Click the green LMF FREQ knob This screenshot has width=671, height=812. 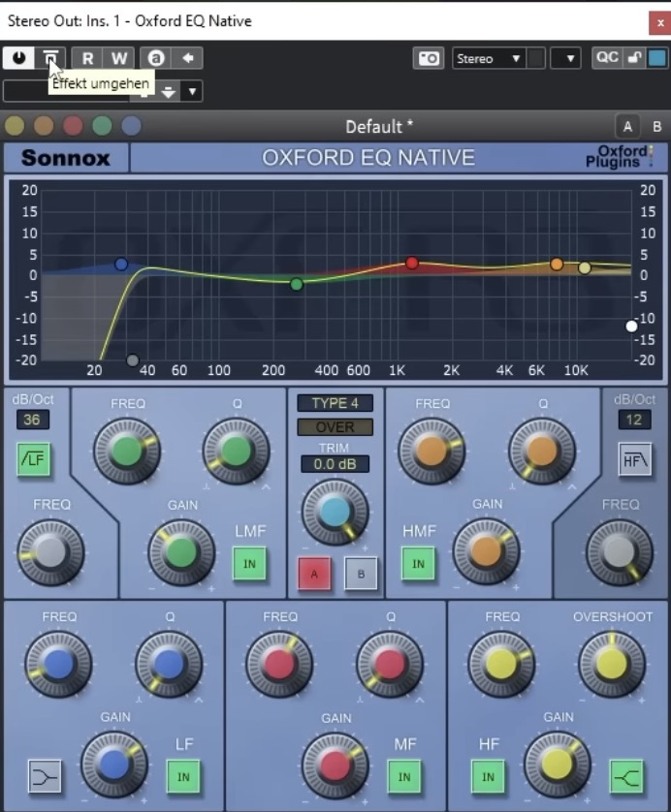coord(127,451)
